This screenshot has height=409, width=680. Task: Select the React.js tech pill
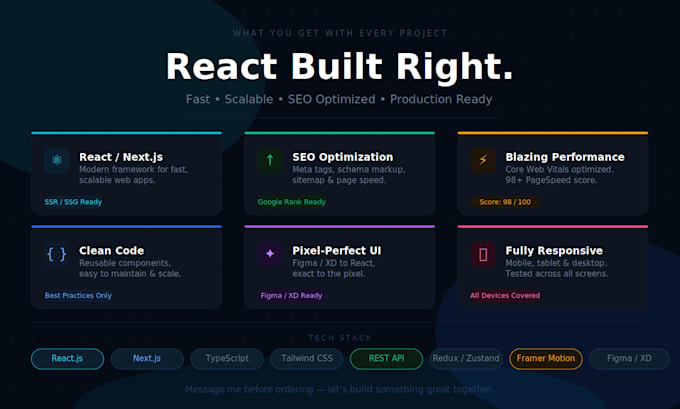(67, 359)
